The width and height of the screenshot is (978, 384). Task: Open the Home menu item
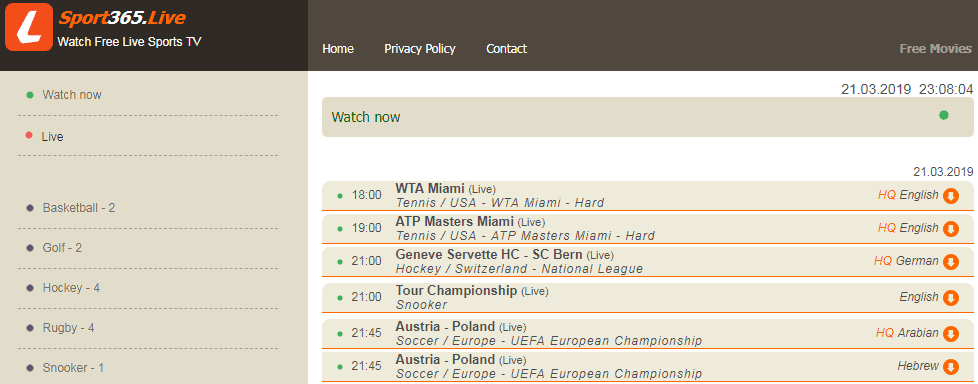tap(338, 49)
